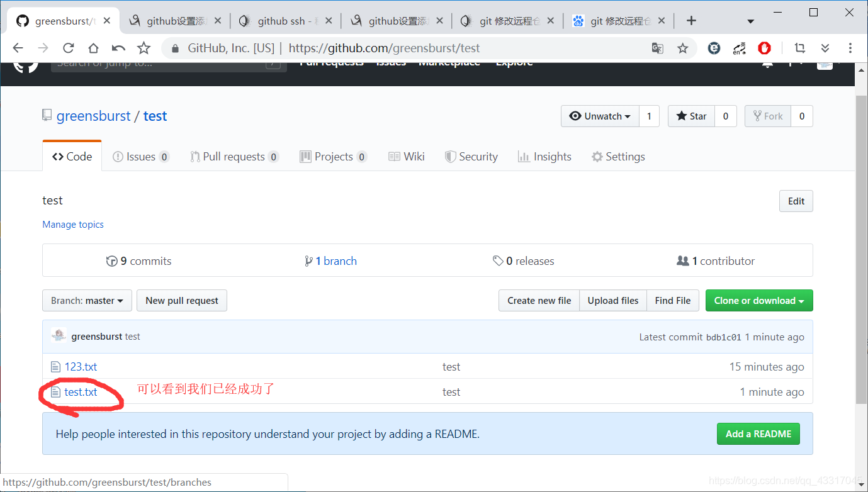Open the 1 branch link
Viewport: 868px width, 492px height.
click(330, 261)
